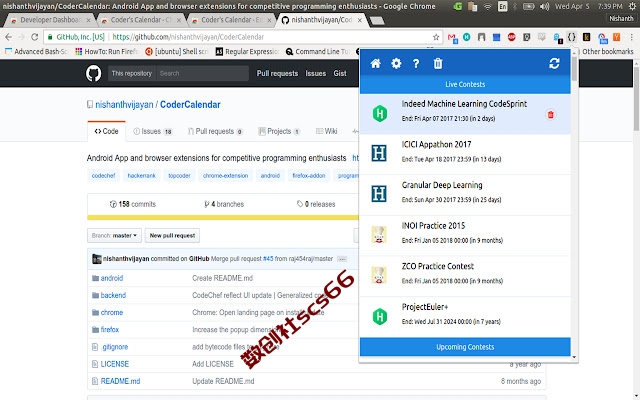Open the nishanthvijayan owner link
Viewport: 640px width, 400px height.
(x=124, y=105)
